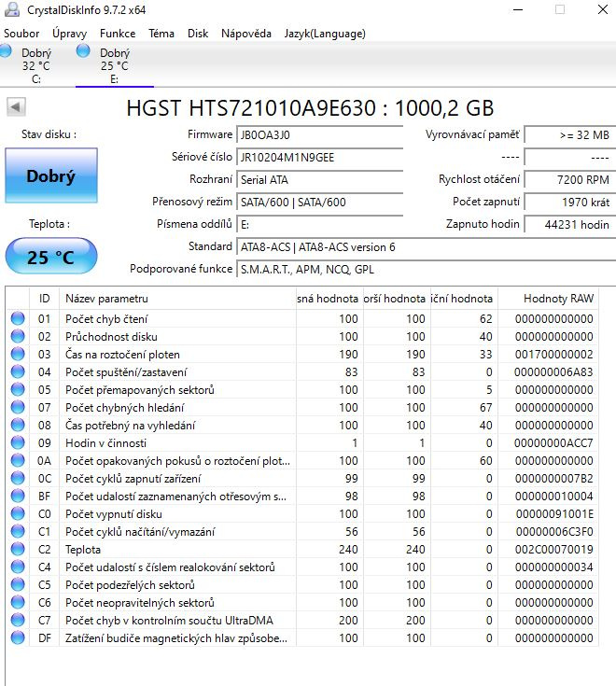Image resolution: width=616 pixels, height=686 pixels.
Task: Click the 25 °C temperature button
Action: click(x=50, y=257)
